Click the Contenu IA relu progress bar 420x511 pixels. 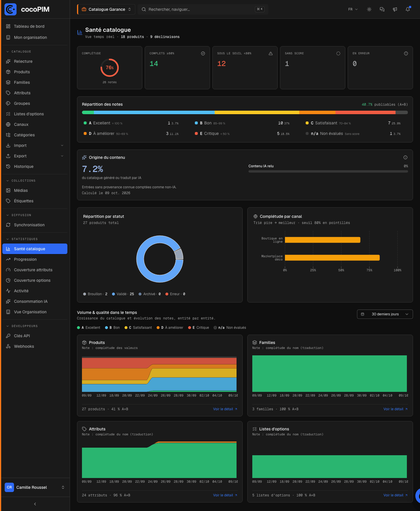pyautogui.click(x=328, y=171)
